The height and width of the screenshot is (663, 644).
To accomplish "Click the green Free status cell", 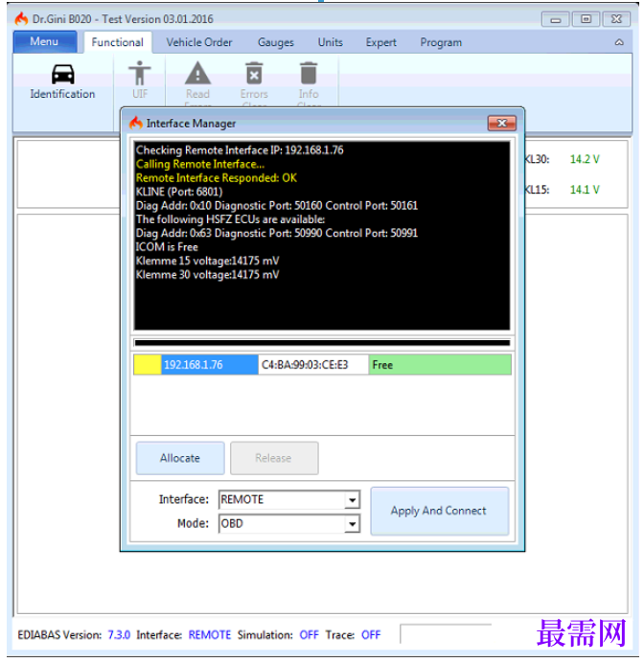I will [440, 365].
